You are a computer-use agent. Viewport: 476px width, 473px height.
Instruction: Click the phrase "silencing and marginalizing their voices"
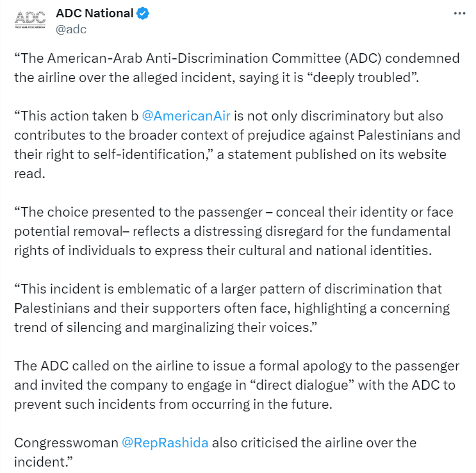188,328
